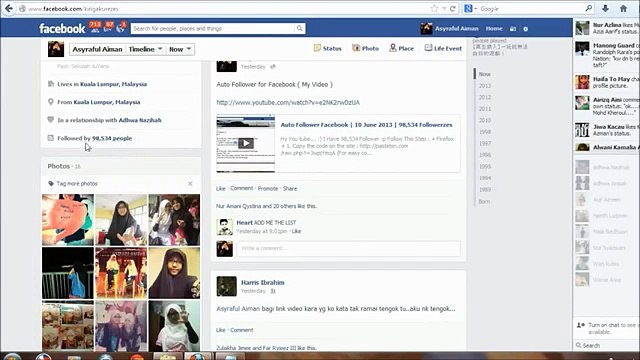Open the Find Friends icon in header

coord(513,29)
